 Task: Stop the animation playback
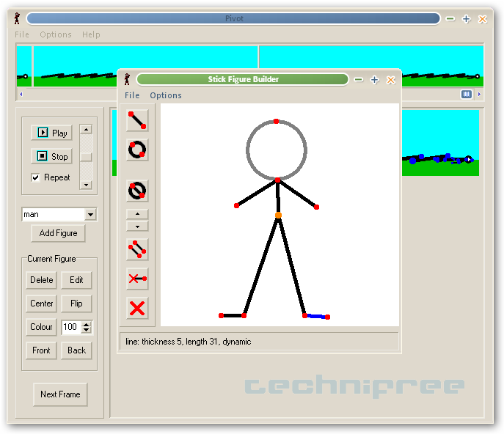point(52,156)
